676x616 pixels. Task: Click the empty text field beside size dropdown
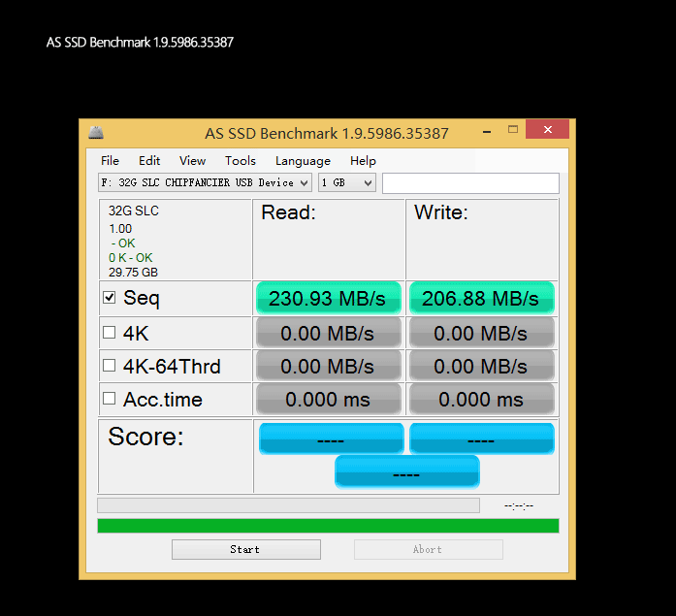click(470, 183)
